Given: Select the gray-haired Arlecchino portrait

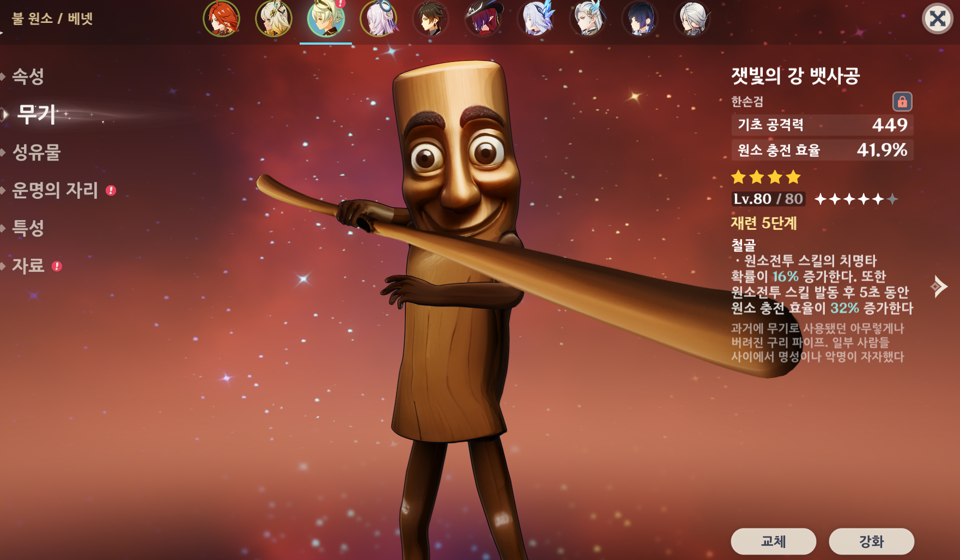Looking at the screenshot, I should pyautogui.click(x=692, y=19).
